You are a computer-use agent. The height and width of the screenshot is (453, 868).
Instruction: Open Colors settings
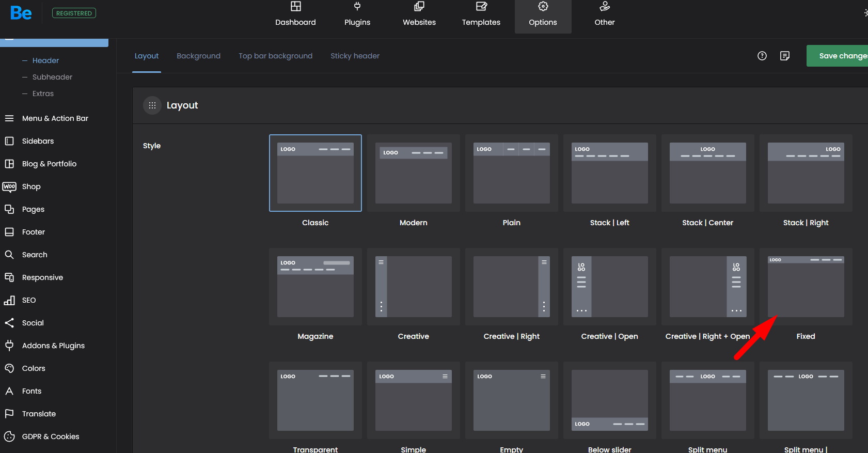click(34, 368)
